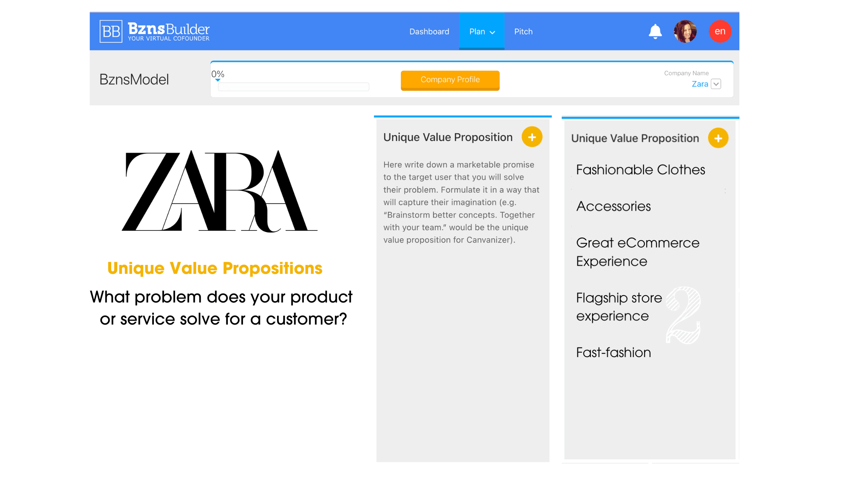Click the add item plus icon in right Unique Value Proposition
This screenshot has height=488, width=868.
coord(718,138)
